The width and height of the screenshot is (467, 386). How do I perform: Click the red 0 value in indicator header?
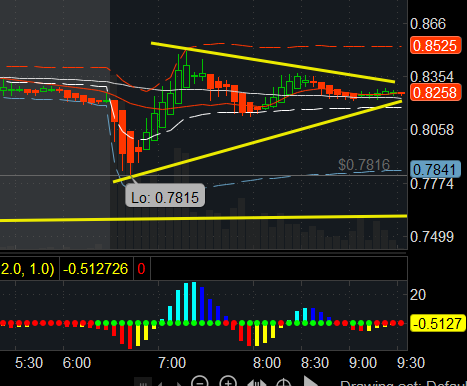tap(141, 269)
